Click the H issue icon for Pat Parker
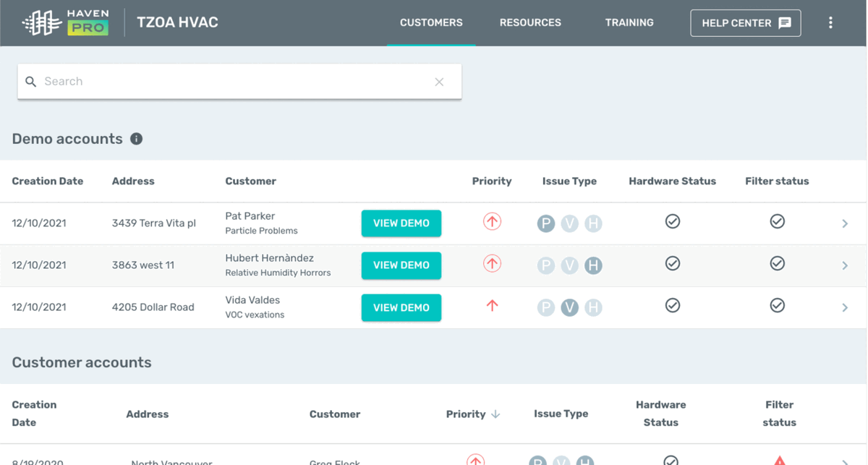Viewport: 868px width, 465px height. click(x=593, y=223)
